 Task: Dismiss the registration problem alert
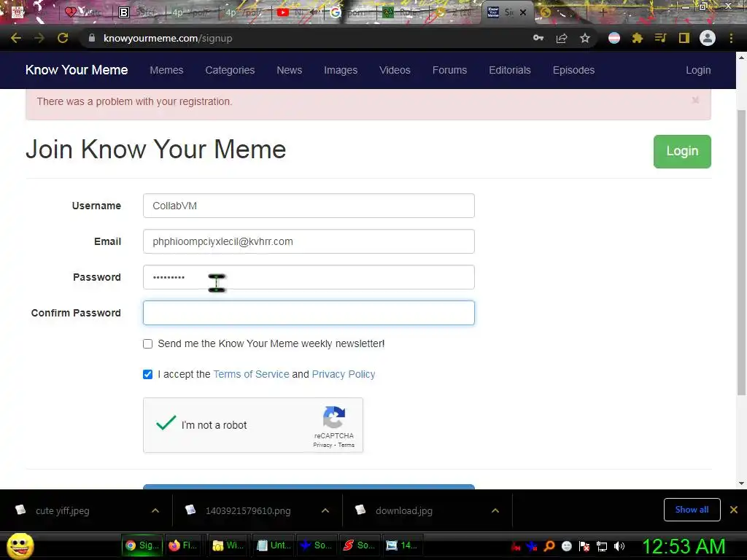pyautogui.click(x=695, y=100)
